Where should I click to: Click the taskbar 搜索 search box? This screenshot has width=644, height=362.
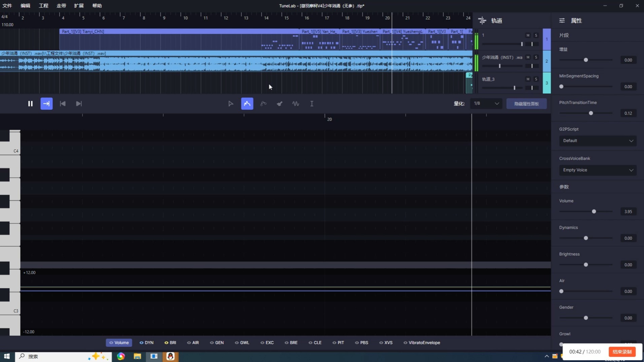pyautogui.click(x=63, y=356)
